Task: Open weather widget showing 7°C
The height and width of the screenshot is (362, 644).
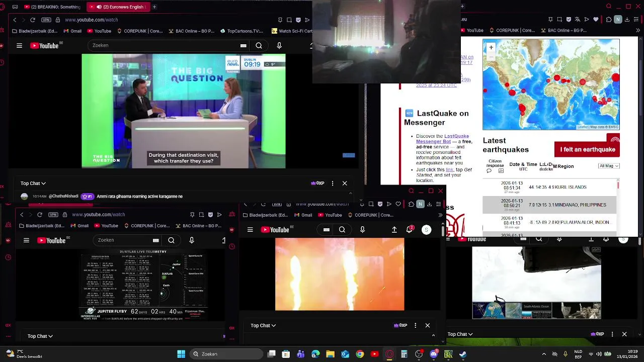Action: 24,354
